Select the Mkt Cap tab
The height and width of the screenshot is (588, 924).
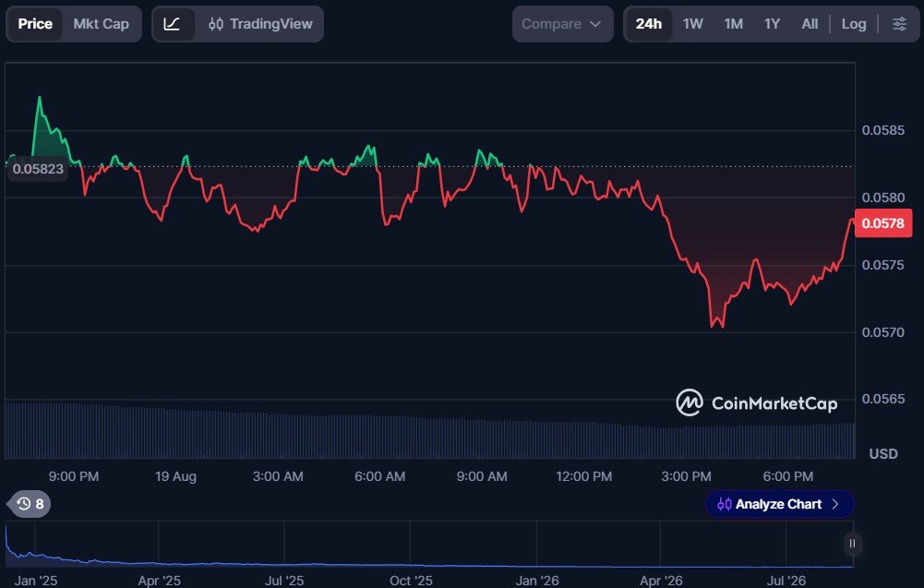tap(101, 24)
